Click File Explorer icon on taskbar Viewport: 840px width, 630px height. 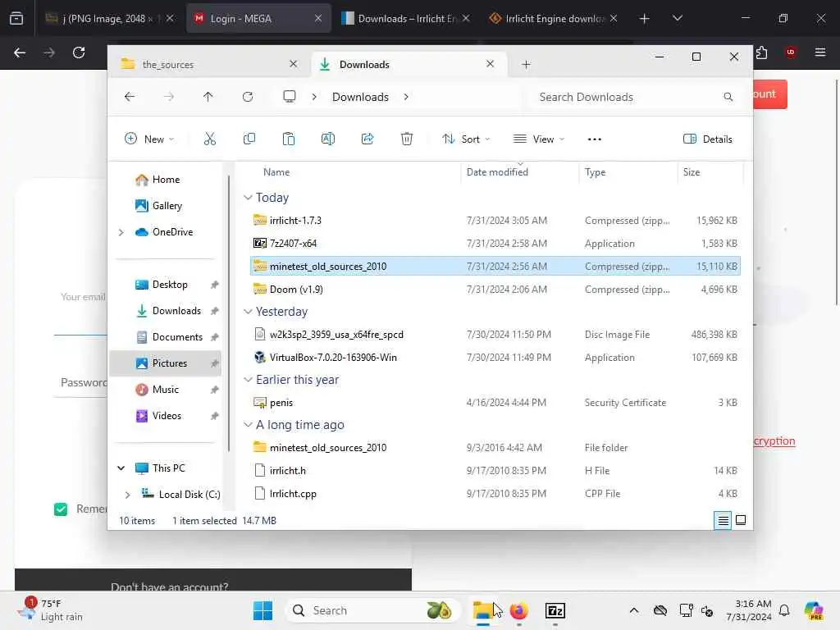(x=482, y=610)
